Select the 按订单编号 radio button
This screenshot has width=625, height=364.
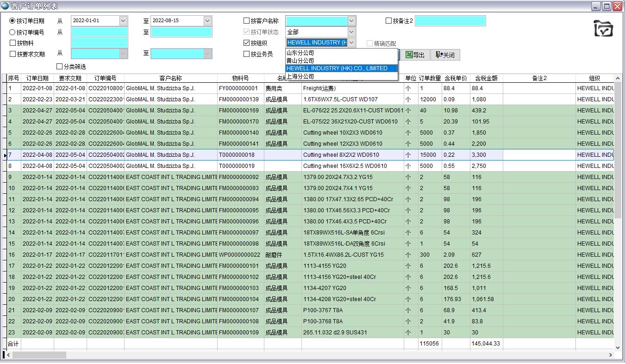pos(12,32)
